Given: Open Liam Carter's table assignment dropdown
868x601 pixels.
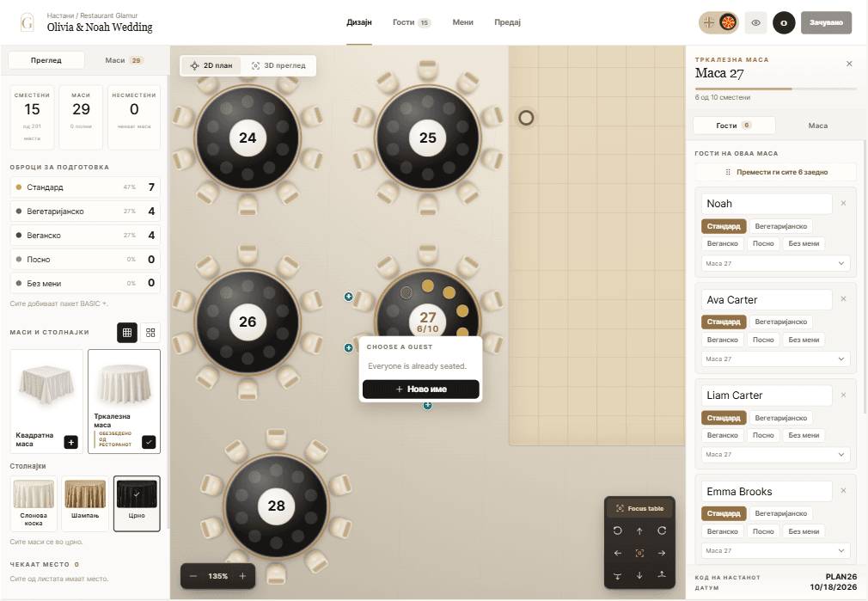Looking at the screenshot, I should pyautogui.click(x=775, y=455).
